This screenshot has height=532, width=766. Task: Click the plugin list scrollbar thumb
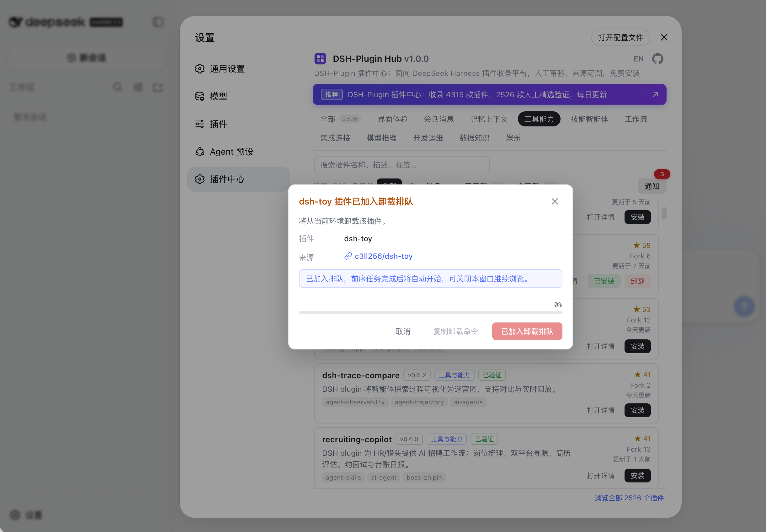click(x=664, y=213)
